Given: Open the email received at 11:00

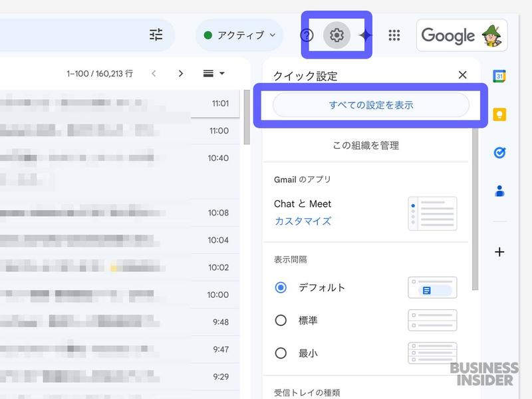Looking at the screenshot, I should coord(120,131).
